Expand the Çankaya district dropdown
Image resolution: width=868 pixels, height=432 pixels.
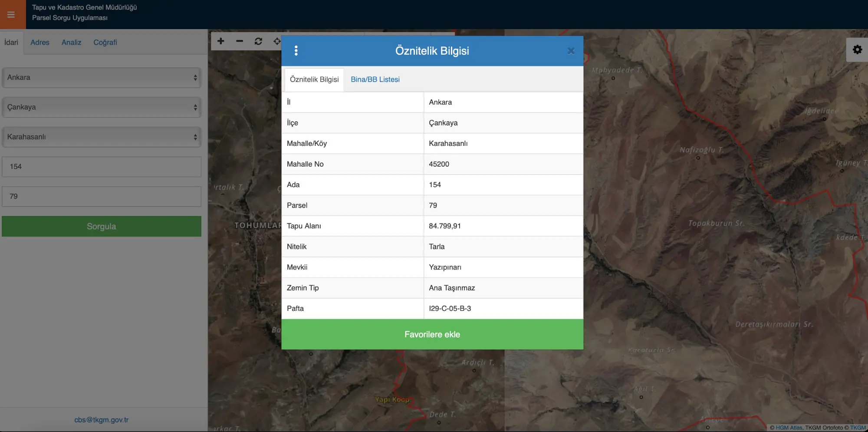(102, 107)
